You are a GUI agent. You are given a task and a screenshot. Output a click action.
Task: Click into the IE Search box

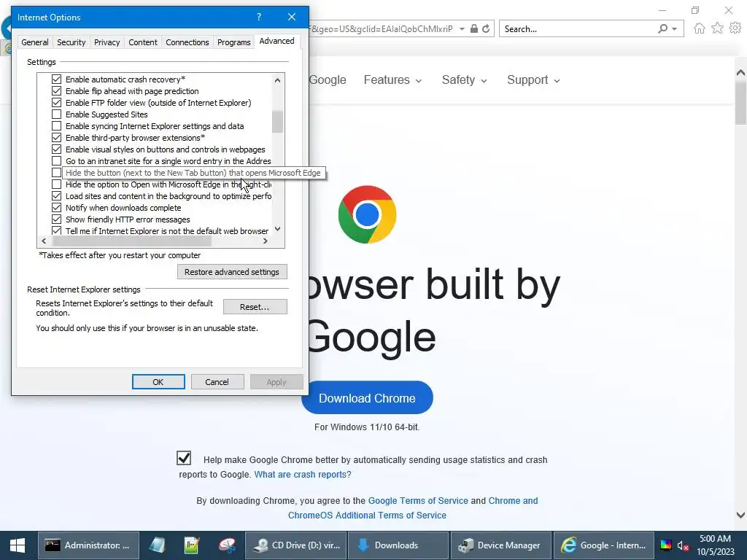coord(576,29)
